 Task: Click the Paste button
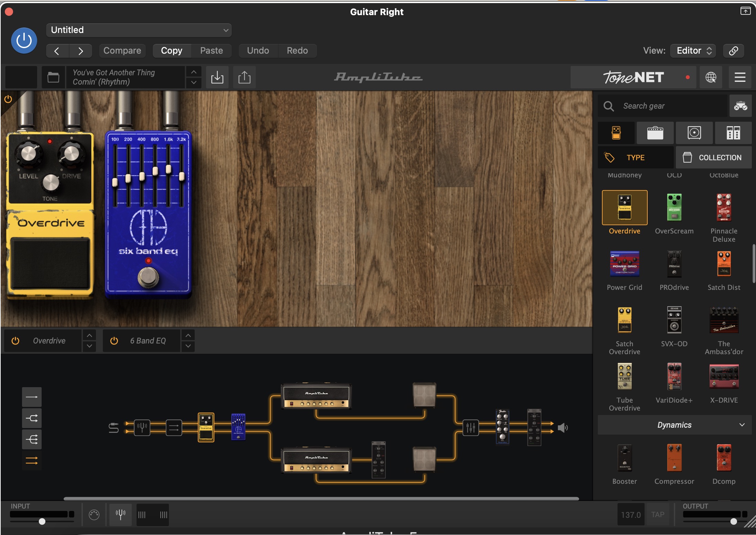(x=212, y=51)
